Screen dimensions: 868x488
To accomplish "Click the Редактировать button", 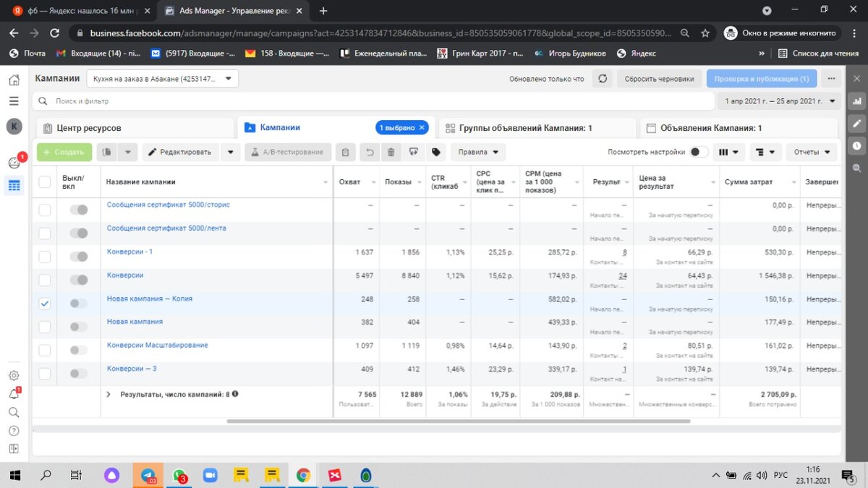I will pos(181,152).
